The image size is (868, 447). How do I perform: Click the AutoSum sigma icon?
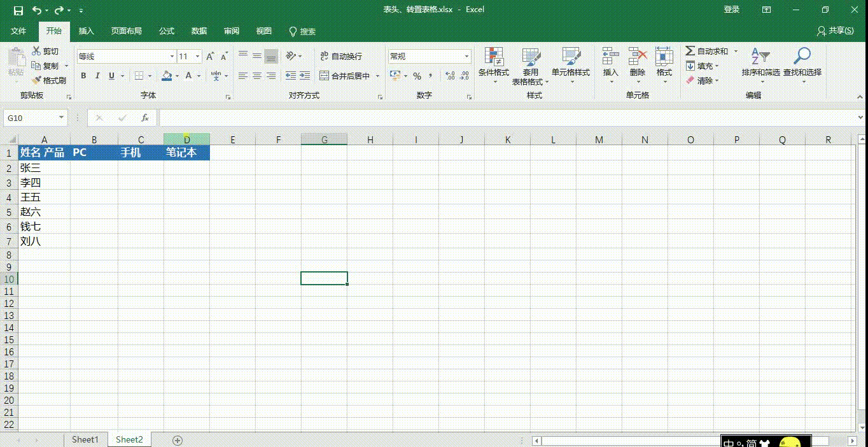pyautogui.click(x=690, y=51)
